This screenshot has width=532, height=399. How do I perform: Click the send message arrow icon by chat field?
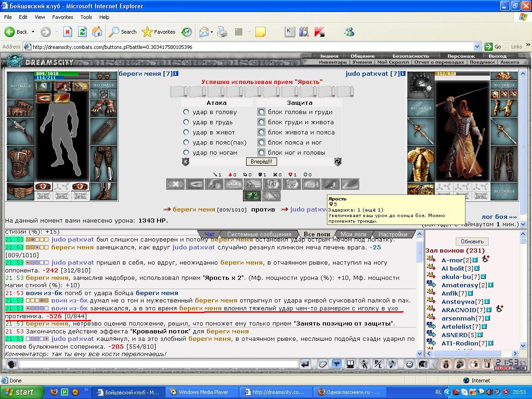305,364
